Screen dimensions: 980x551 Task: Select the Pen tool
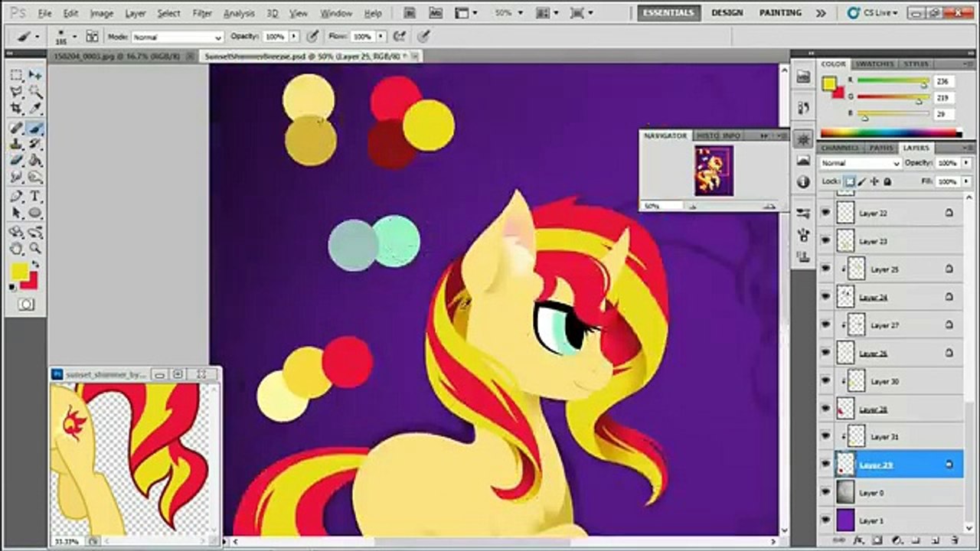[16, 197]
